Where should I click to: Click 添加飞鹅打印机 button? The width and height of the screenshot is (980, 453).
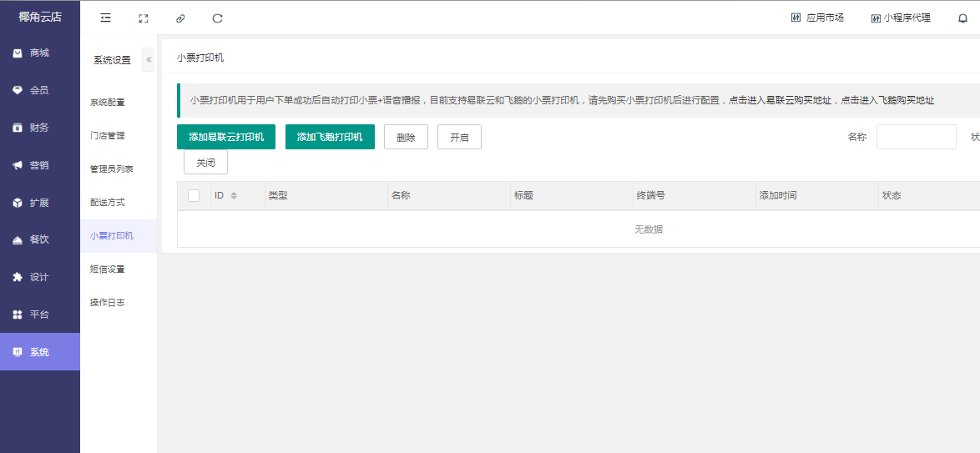pos(330,137)
